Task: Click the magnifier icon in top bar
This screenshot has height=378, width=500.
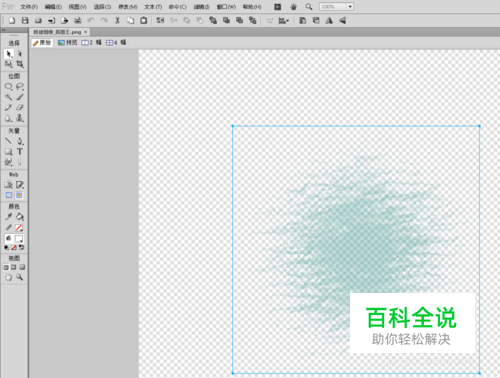Action: [309, 7]
